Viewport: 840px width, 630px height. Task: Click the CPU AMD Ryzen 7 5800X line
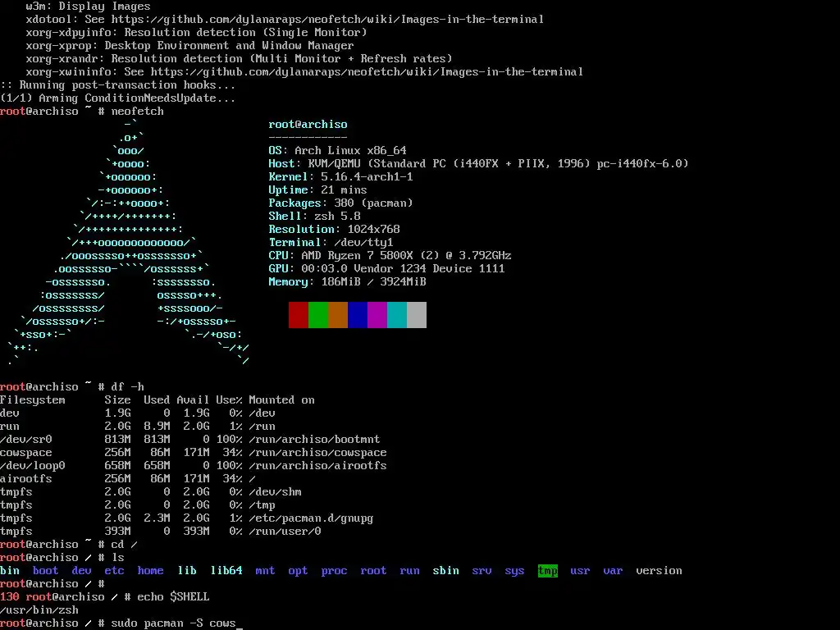[390, 256]
